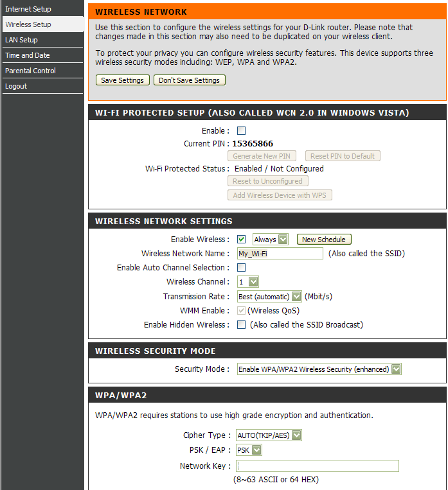Click Reset to Unconfigured button
Viewport: 448px width, 490px height.
click(268, 181)
